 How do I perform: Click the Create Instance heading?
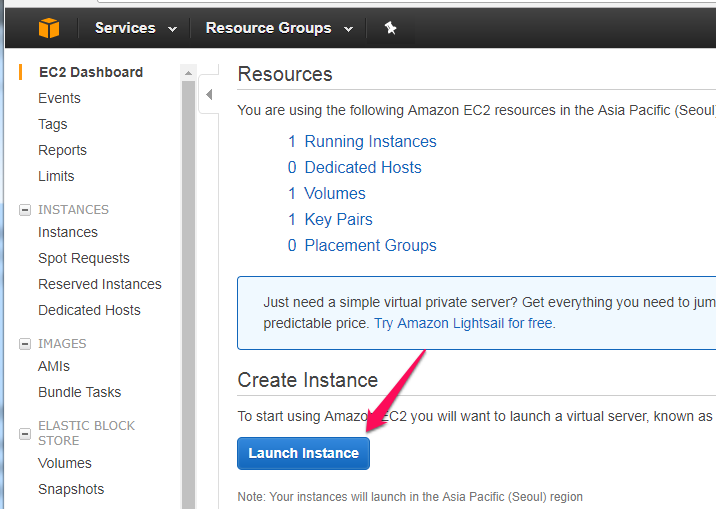[308, 380]
